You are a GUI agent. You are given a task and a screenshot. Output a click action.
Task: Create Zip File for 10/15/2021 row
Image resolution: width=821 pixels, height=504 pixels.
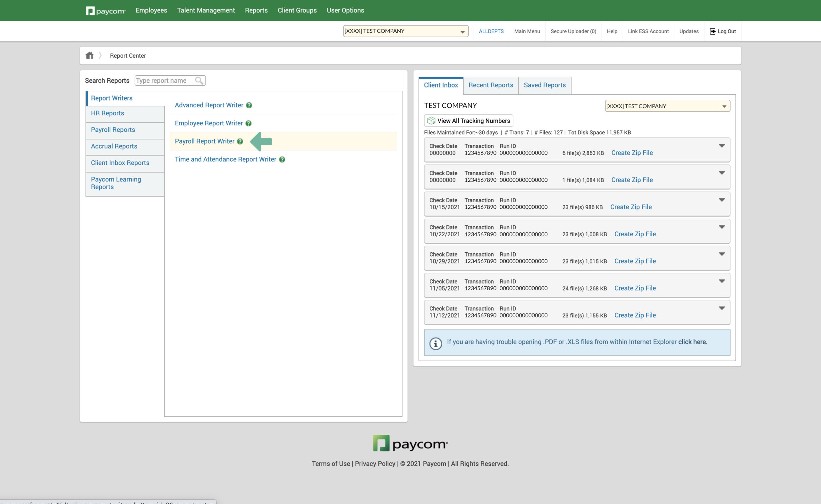coord(631,207)
